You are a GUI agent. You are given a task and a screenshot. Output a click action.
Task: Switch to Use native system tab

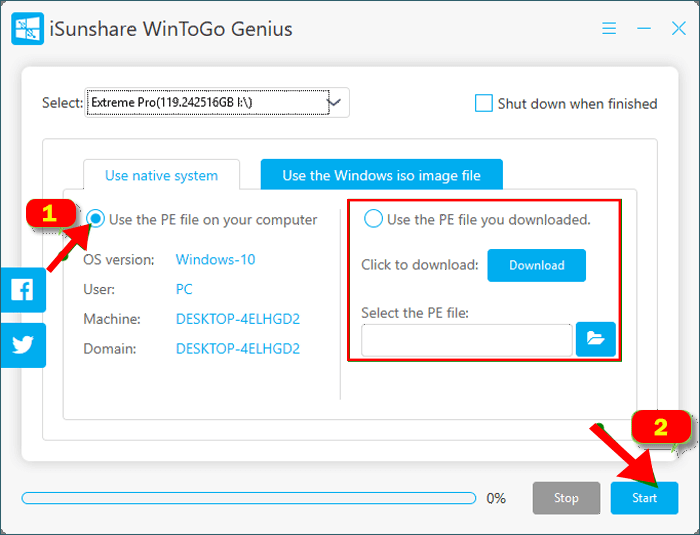click(x=161, y=175)
